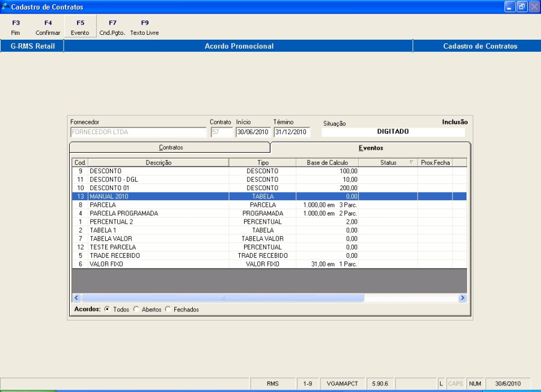
Task: Select the TESTE PARCELA row
Action: click(x=269, y=247)
